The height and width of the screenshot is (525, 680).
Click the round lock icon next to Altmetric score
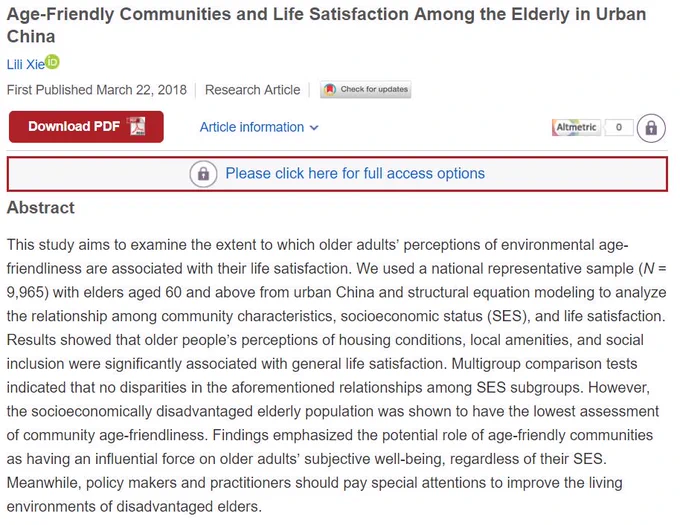point(651,128)
